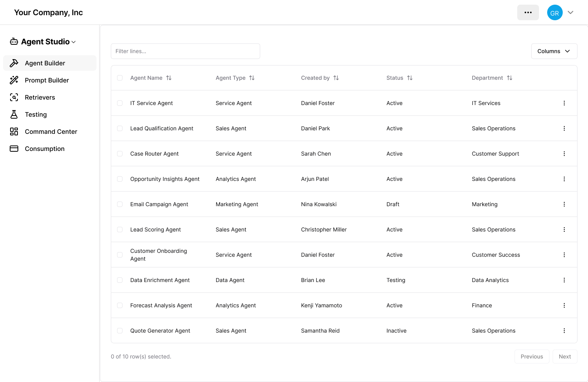The height and width of the screenshot is (382, 588).
Task: Click the Next pagination button
Action: coord(565,356)
